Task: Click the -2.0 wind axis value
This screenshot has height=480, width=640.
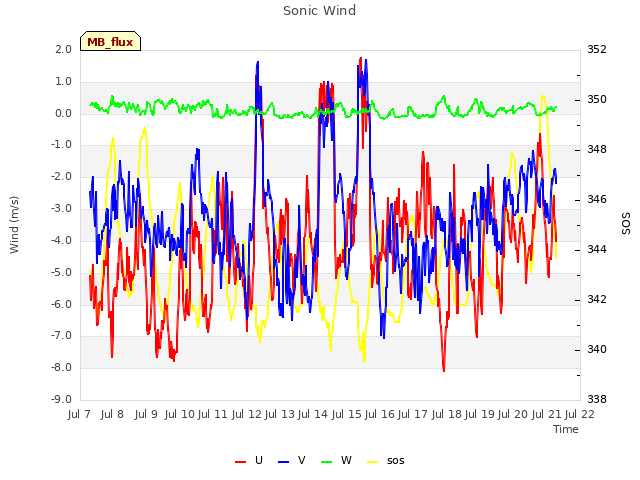Action: point(61,176)
